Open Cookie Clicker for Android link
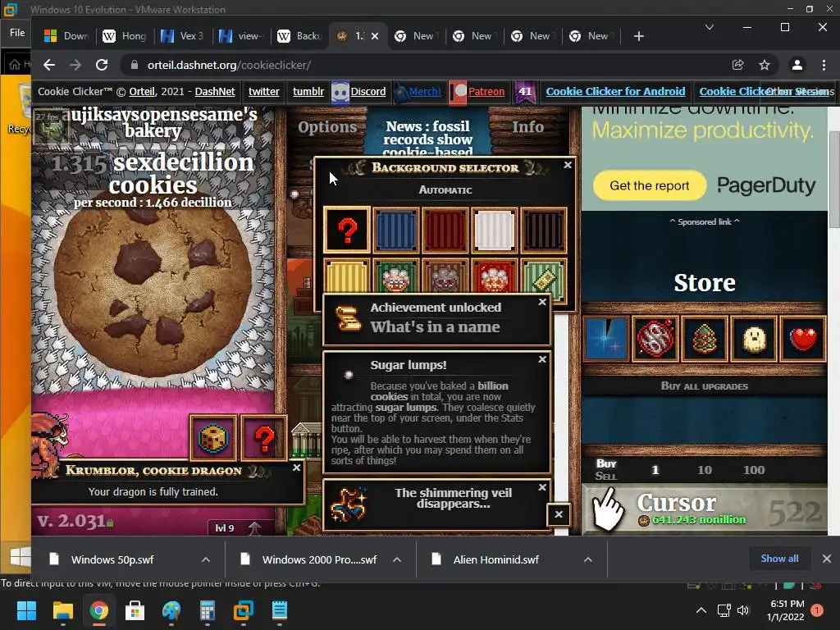 pyautogui.click(x=615, y=92)
